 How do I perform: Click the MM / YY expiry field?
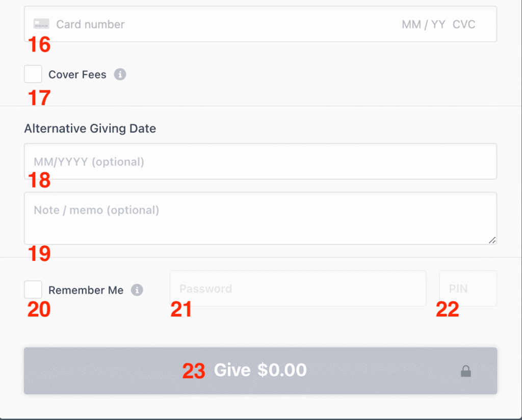coord(424,24)
